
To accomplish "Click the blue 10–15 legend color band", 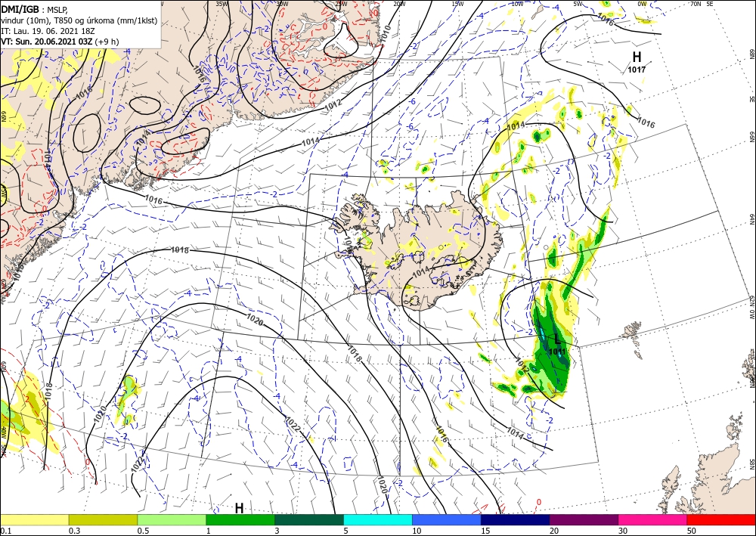I will [x=447, y=519].
